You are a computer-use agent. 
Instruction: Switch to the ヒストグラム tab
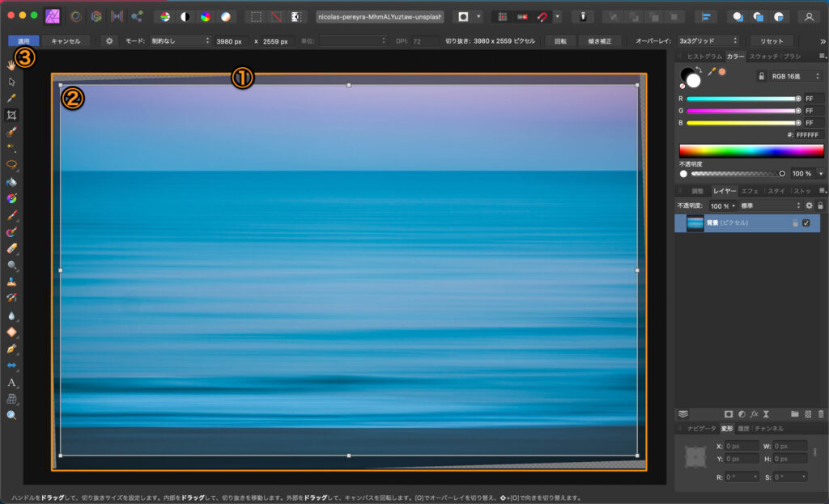click(703, 57)
